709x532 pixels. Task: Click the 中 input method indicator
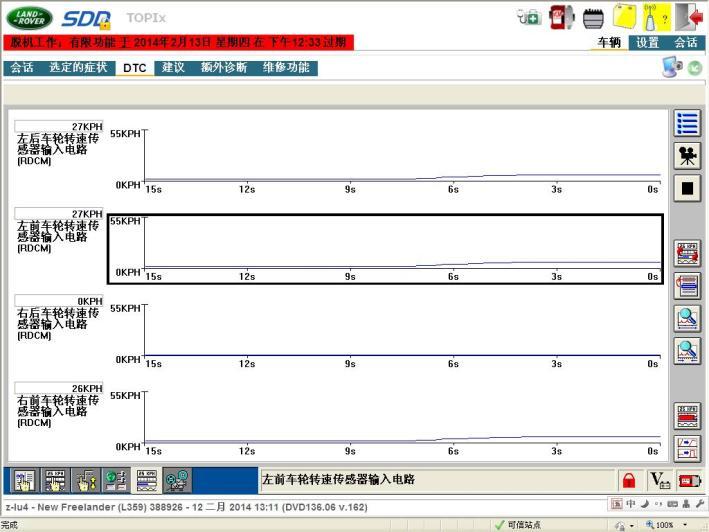pos(631,504)
